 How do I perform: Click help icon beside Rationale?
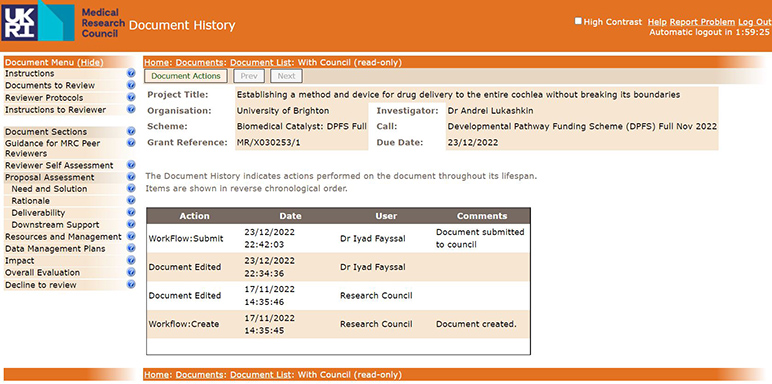point(131,200)
